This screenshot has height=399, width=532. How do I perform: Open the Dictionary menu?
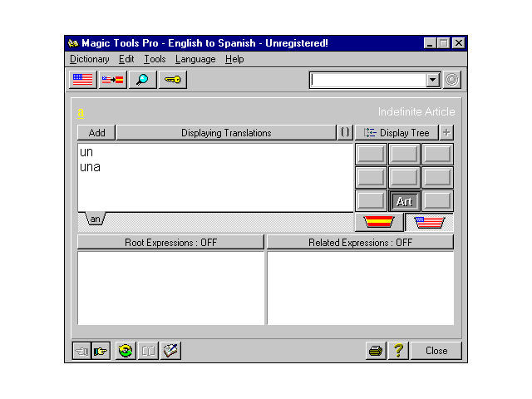pyautogui.click(x=89, y=59)
